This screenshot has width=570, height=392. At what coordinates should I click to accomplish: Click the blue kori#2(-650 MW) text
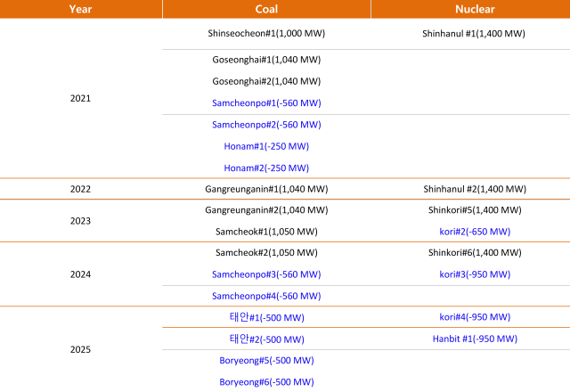pos(475,232)
